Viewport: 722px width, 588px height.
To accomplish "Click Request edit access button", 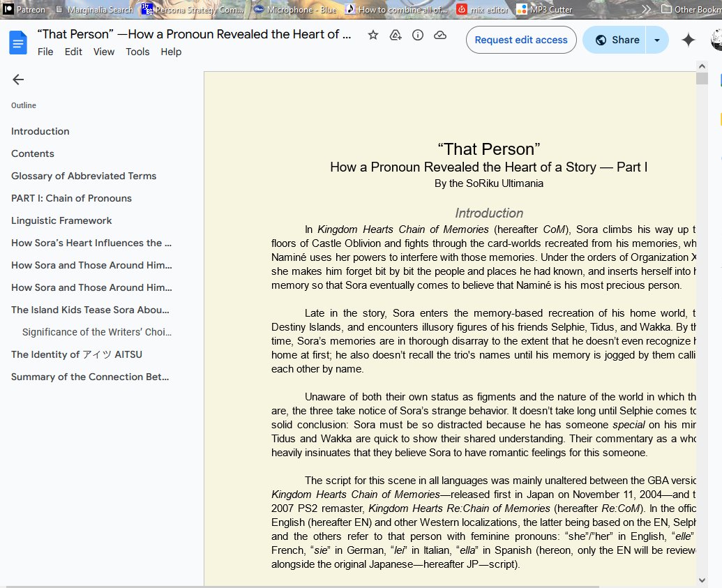I will point(521,40).
